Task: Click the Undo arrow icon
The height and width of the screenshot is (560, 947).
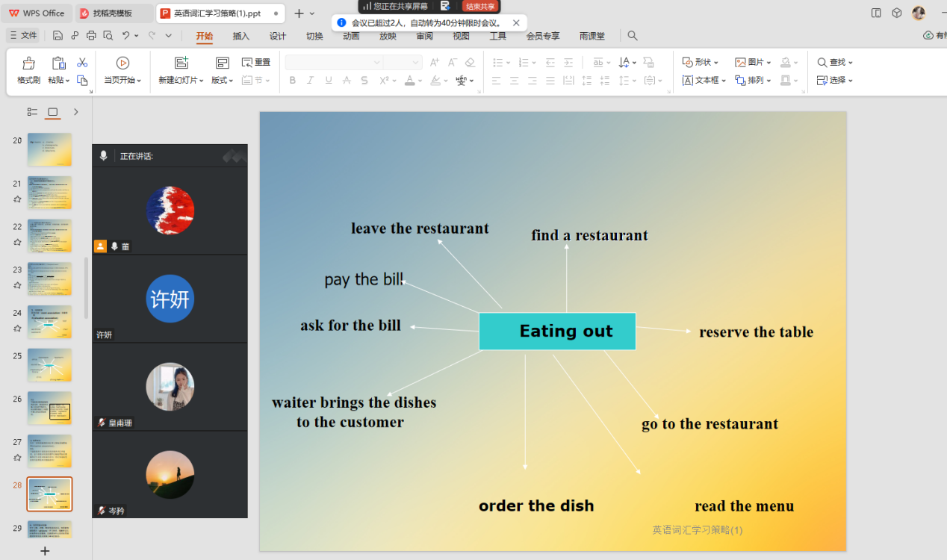Action: coord(125,36)
